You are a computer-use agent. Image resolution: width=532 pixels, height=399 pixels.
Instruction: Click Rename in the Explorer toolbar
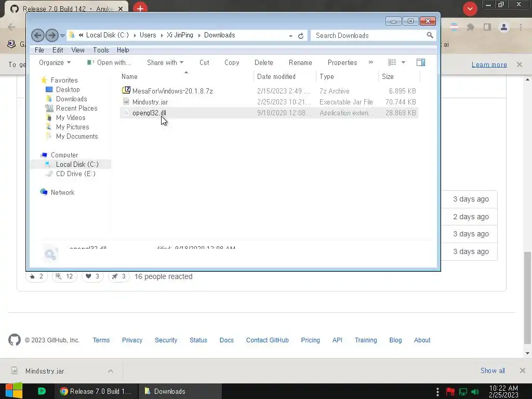coord(300,62)
